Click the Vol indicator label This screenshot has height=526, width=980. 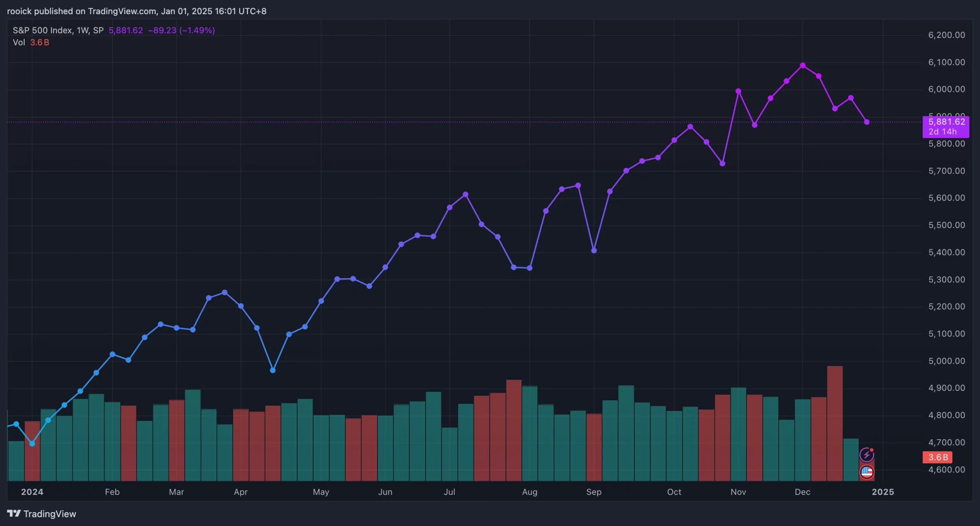pos(19,43)
